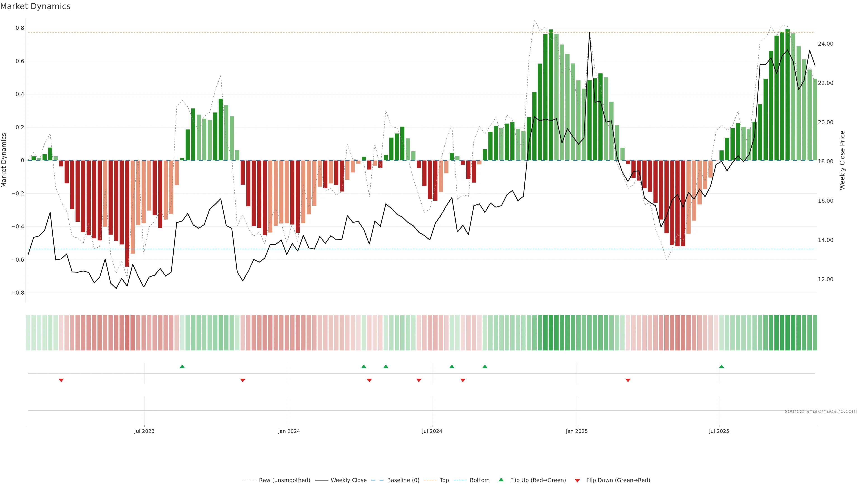Click the 24.00 price tick label
Viewport: 868px width, 488px height.
coord(825,44)
